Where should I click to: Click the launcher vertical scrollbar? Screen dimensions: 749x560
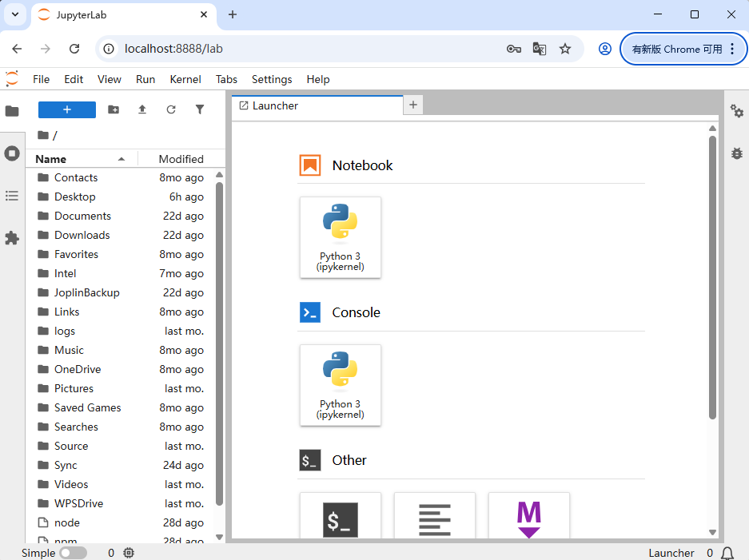point(712,277)
